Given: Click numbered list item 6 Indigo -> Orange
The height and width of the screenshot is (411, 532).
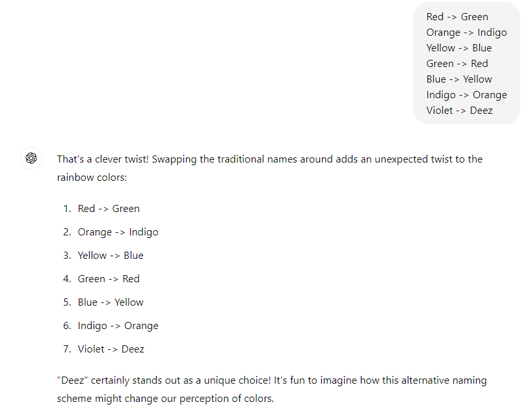Looking at the screenshot, I should click(x=111, y=326).
